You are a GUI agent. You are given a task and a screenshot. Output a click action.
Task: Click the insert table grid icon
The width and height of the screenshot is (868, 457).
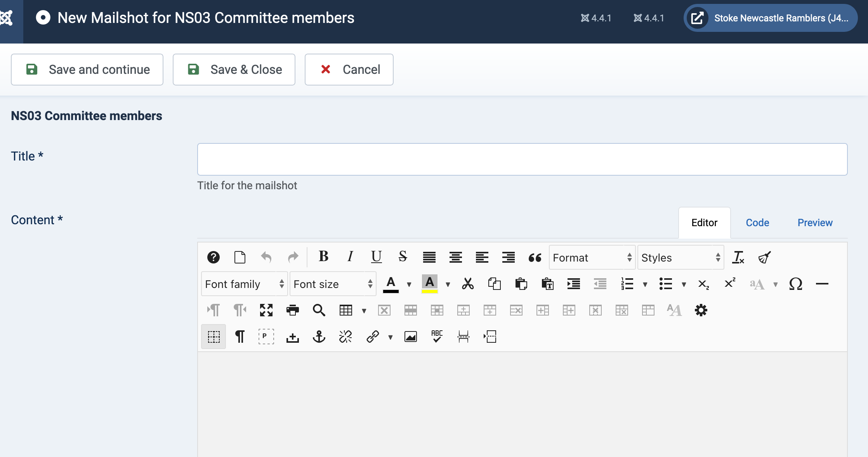[x=346, y=310]
